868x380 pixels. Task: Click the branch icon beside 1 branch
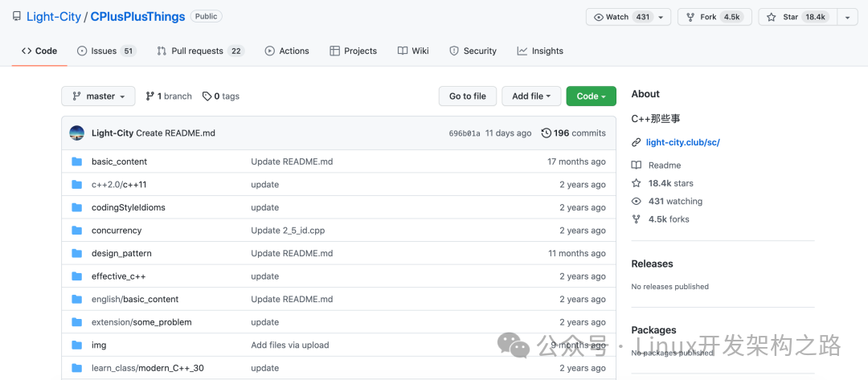[150, 96]
